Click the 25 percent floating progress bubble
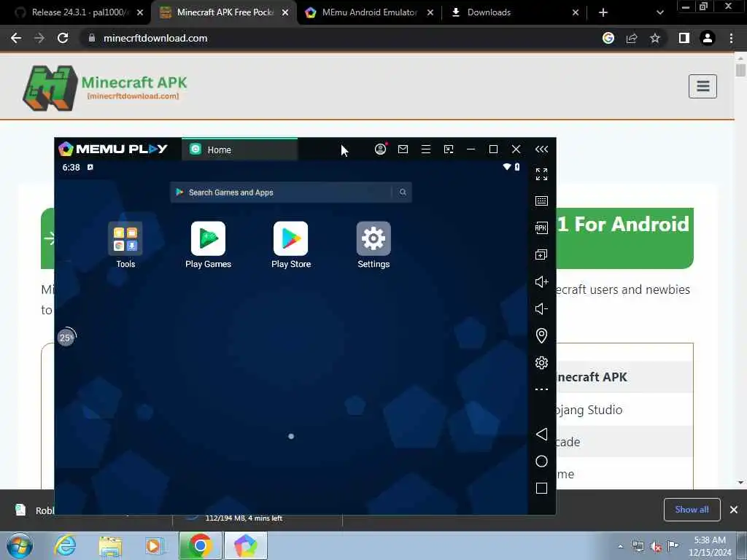The height and width of the screenshot is (560, 747). coord(66,337)
